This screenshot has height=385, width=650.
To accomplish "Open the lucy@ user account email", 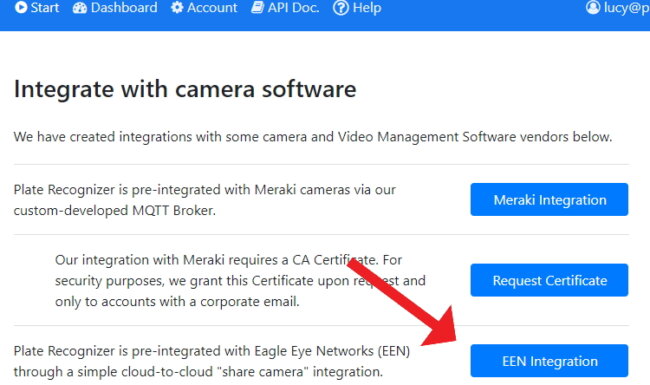I will pos(627,8).
